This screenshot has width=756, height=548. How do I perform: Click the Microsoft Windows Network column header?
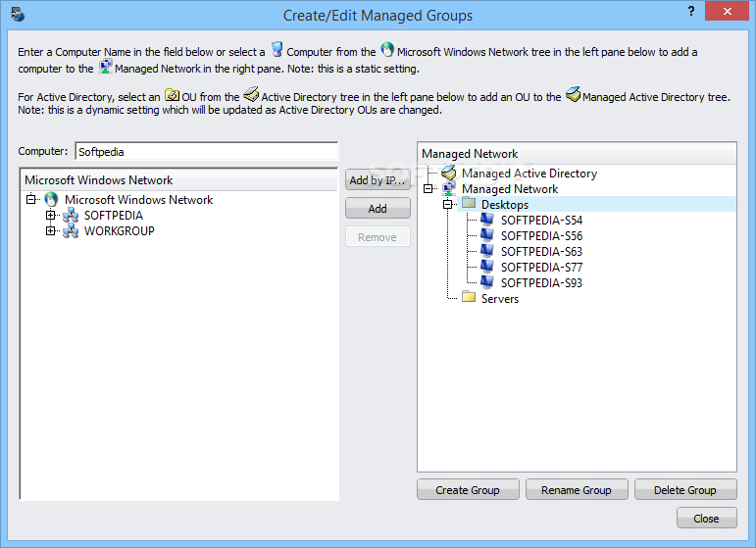pyautogui.click(x=178, y=179)
